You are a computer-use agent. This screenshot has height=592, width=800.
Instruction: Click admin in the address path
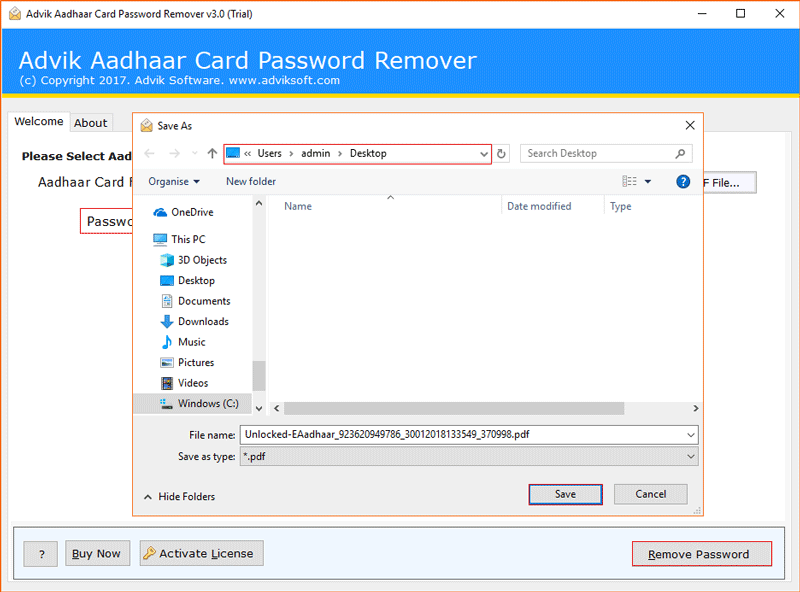pos(315,153)
